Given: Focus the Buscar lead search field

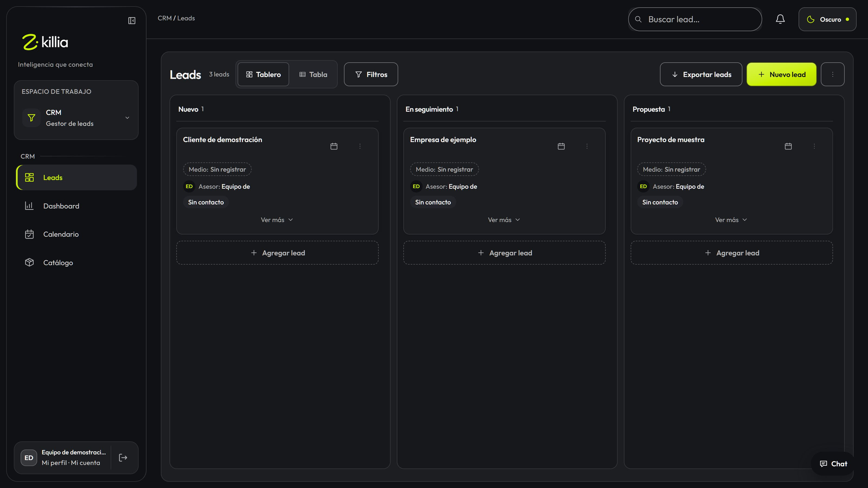Looking at the screenshot, I should 695,19.
